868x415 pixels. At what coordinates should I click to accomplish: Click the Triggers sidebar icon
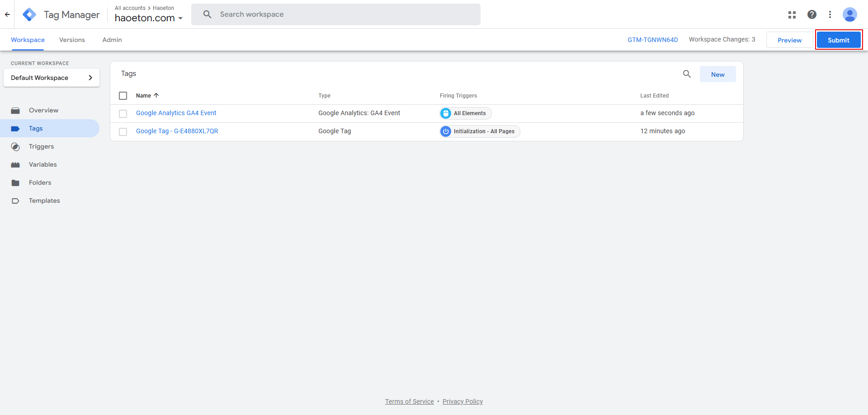(x=15, y=147)
